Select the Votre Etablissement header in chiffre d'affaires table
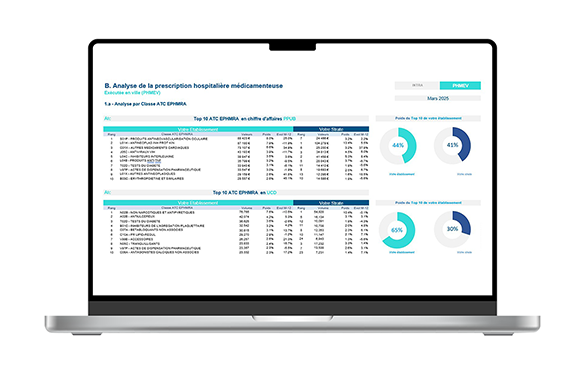Image resolution: width=585 pixels, height=374 pixels. point(198,130)
